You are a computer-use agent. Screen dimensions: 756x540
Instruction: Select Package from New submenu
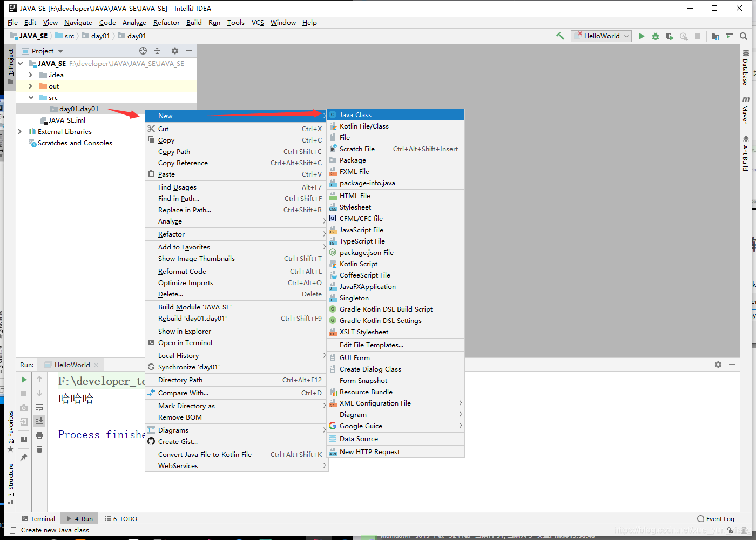click(395, 160)
